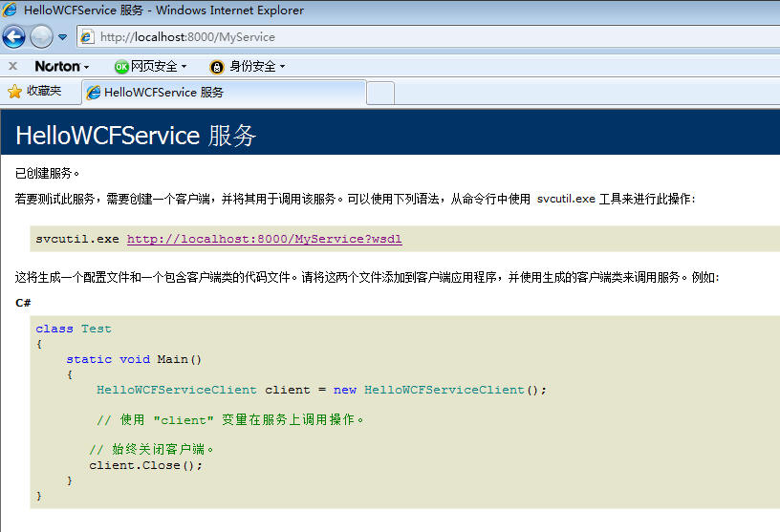
Task: Click the green OK web safety icon
Action: click(121, 67)
